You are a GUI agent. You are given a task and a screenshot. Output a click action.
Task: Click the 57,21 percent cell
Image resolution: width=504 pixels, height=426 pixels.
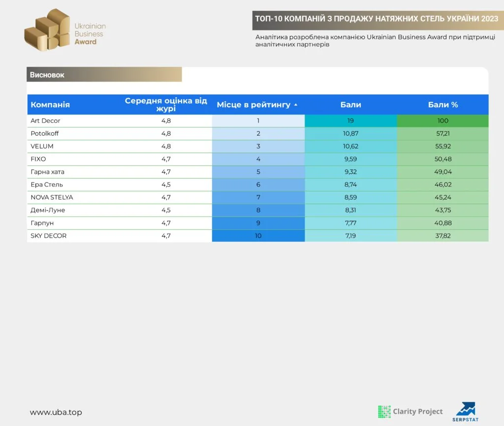(443, 134)
